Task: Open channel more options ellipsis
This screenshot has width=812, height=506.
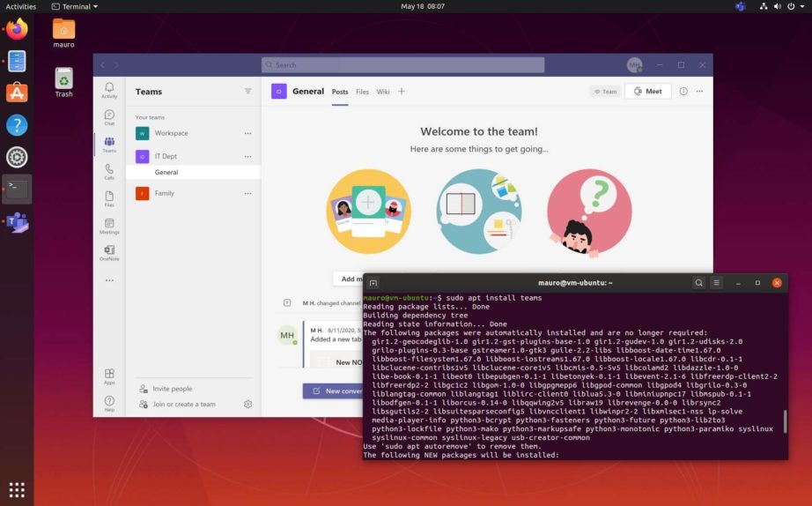Action: [x=699, y=92]
